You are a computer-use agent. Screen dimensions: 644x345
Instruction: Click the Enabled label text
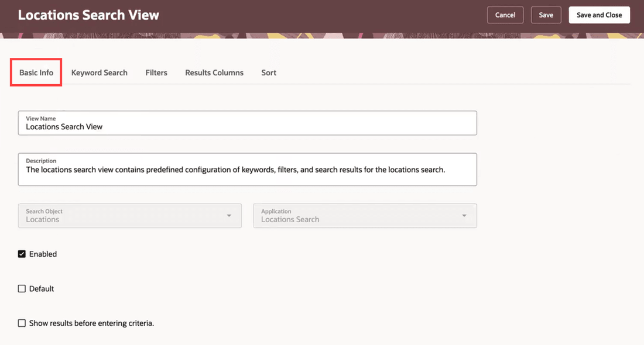tap(43, 254)
